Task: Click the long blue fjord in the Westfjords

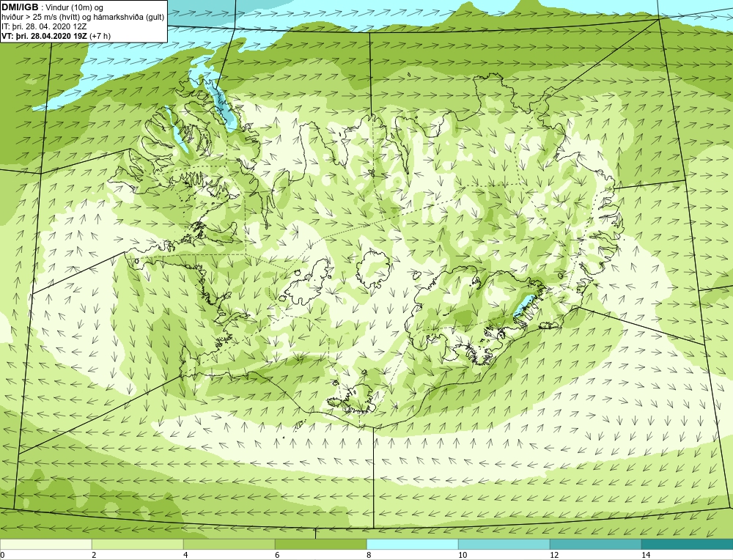Action: click(221, 104)
